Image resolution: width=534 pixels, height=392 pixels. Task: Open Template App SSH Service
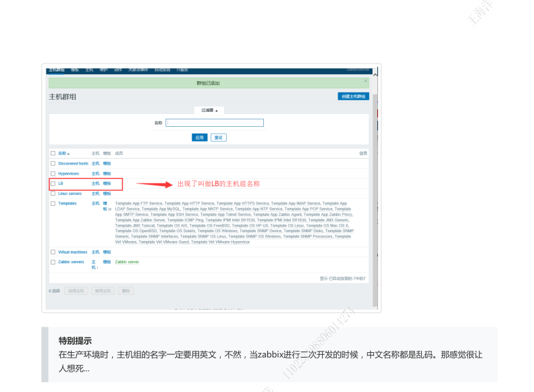[x=174, y=215]
